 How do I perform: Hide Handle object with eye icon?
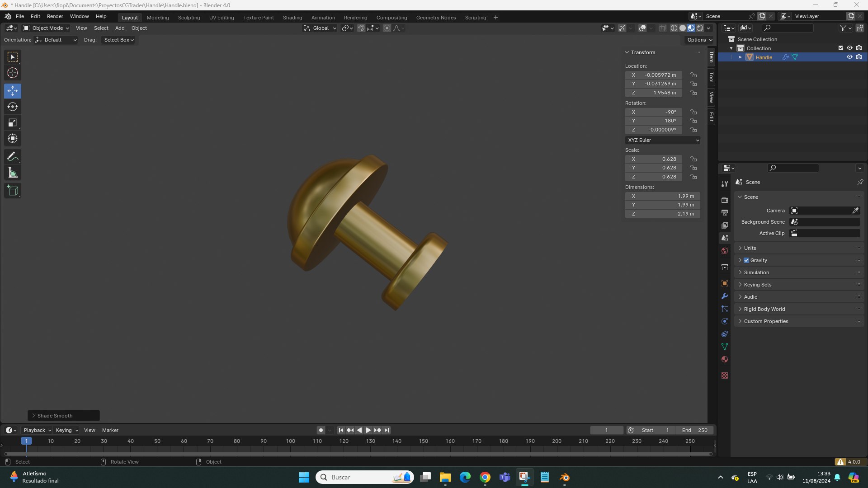click(x=849, y=57)
